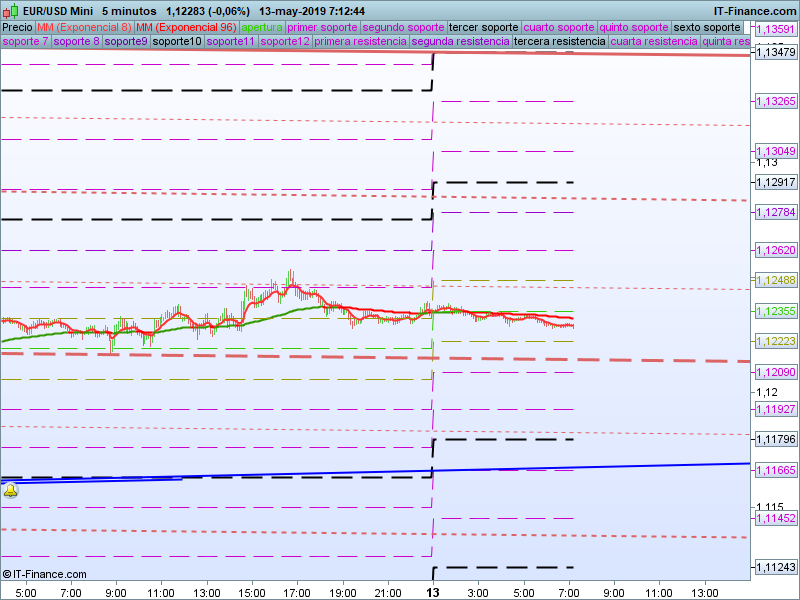Open the primer soporte label
The width and height of the screenshot is (800, 600).
tap(322, 27)
